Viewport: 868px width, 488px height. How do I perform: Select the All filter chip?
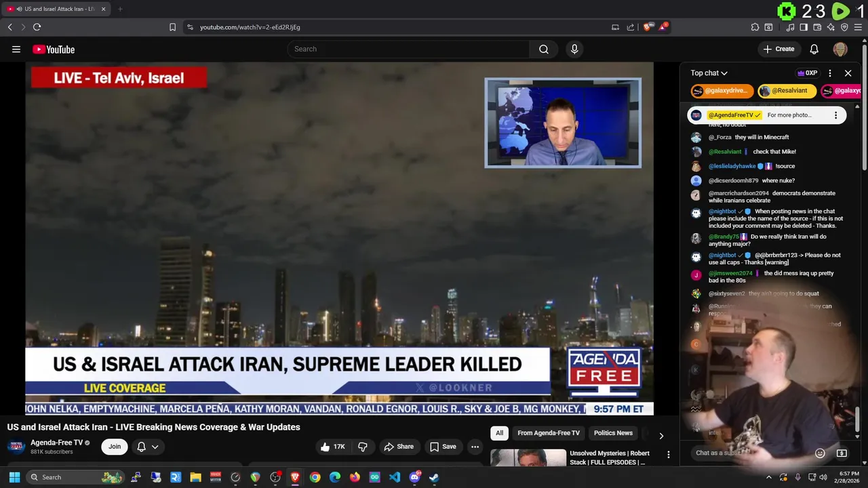coord(499,433)
